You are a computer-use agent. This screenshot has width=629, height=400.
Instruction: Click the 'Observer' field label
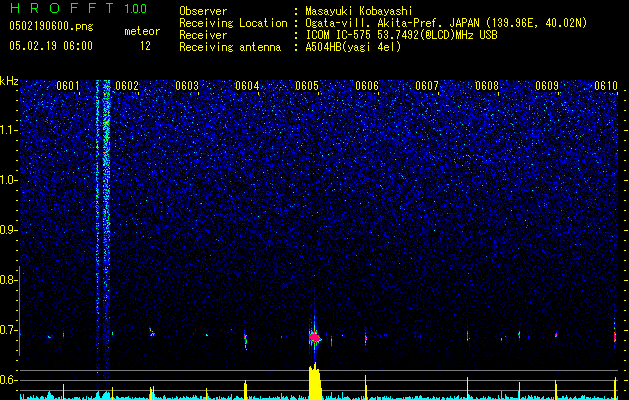coord(203,11)
